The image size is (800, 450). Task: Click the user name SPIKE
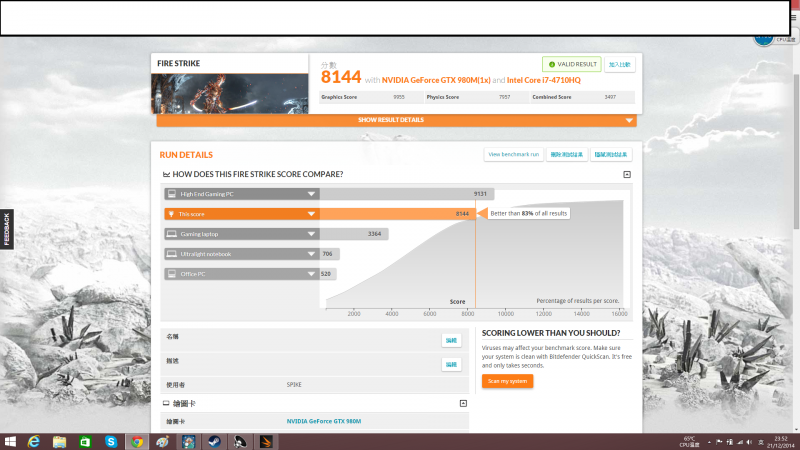point(294,385)
